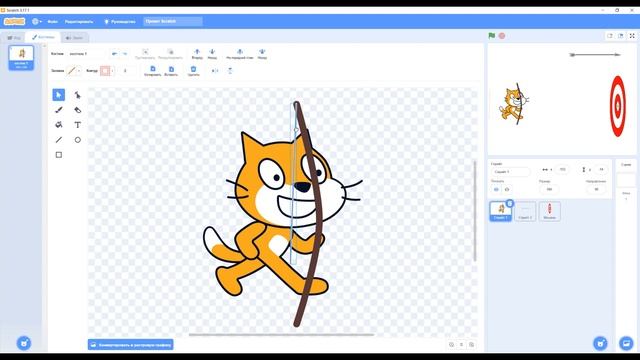640x360 pixels.
Task: Open the language globe menu
Action: (x=37, y=21)
